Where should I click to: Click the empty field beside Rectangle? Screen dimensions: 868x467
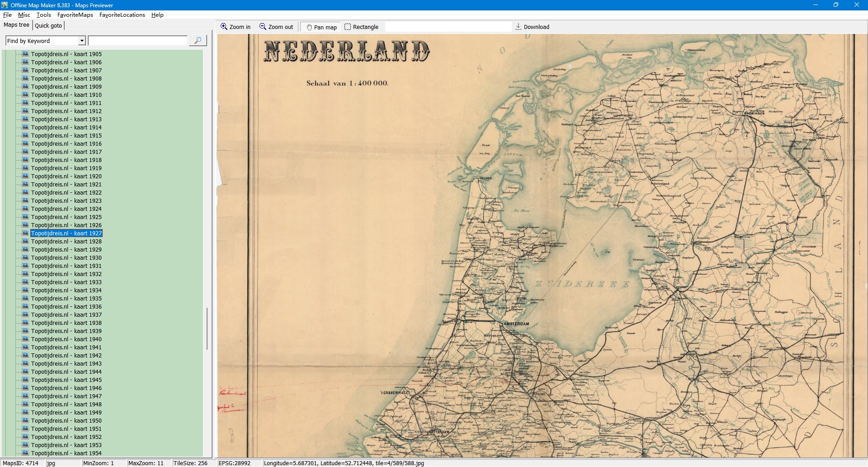448,27
